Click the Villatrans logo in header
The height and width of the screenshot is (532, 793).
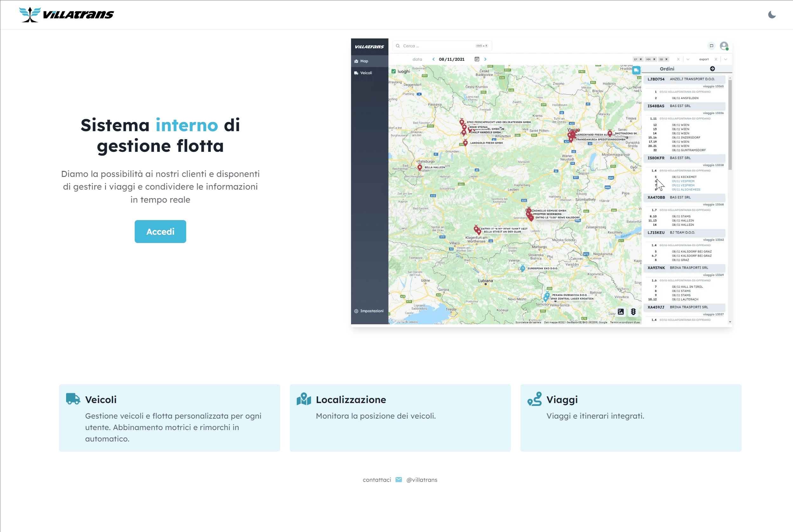(66, 15)
